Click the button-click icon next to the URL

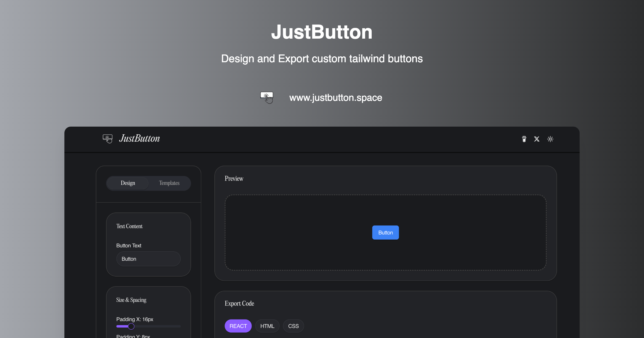[x=267, y=97]
